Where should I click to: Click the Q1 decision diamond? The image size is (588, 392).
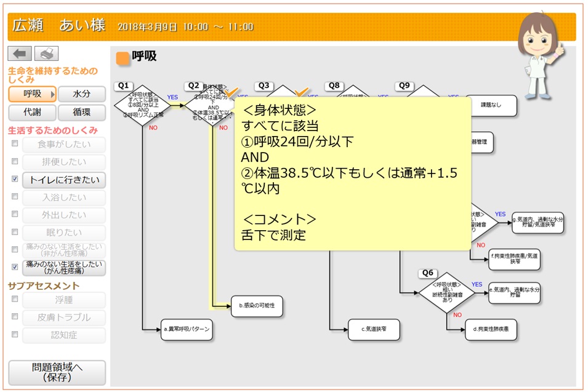click(142, 105)
